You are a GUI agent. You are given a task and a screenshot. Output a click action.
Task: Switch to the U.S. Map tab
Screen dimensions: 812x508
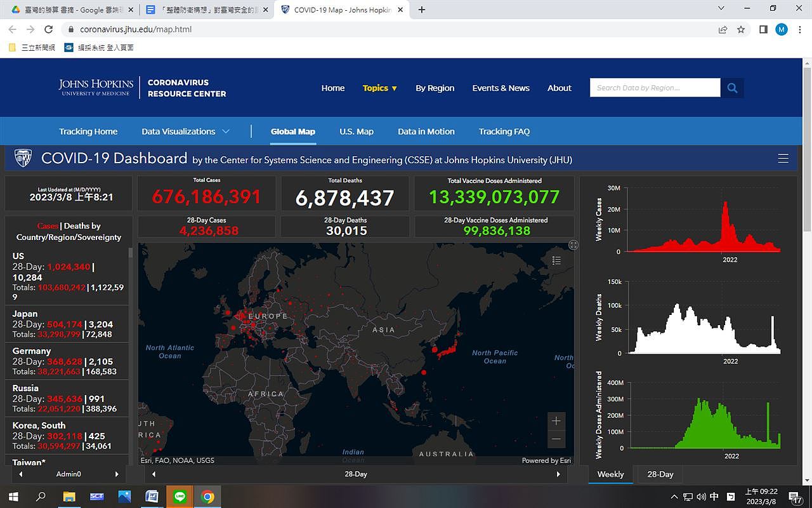pyautogui.click(x=357, y=131)
